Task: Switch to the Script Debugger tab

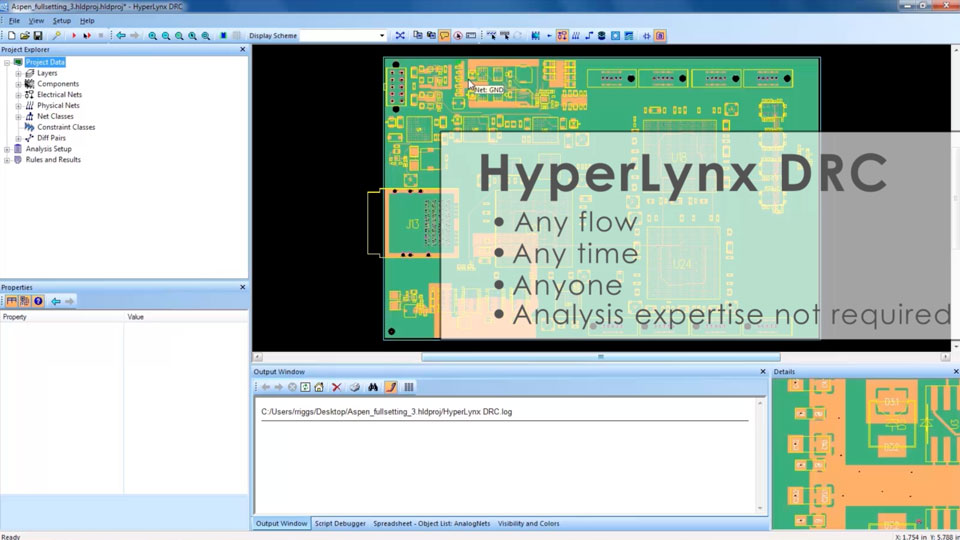Action: (340, 523)
